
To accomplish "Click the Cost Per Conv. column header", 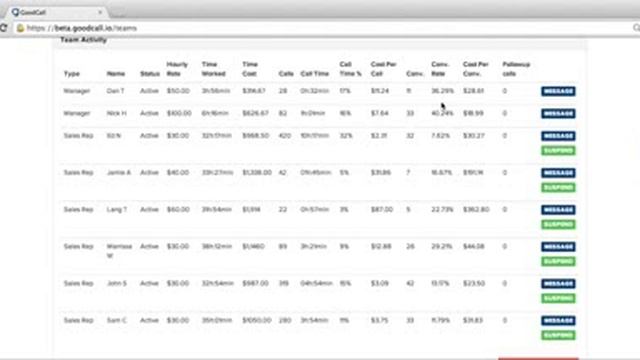I will [476, 69].
